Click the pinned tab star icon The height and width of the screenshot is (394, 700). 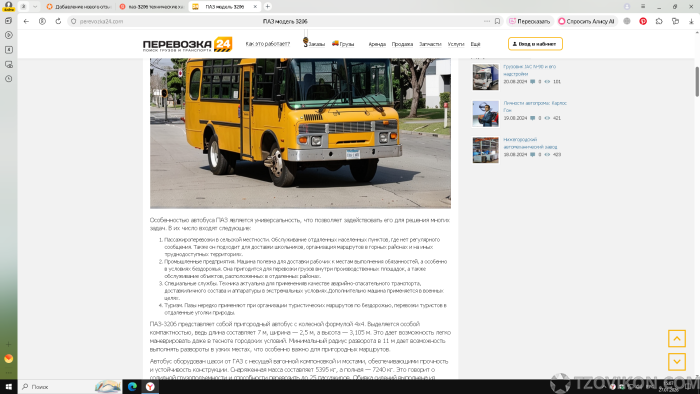tap(23, 6)
